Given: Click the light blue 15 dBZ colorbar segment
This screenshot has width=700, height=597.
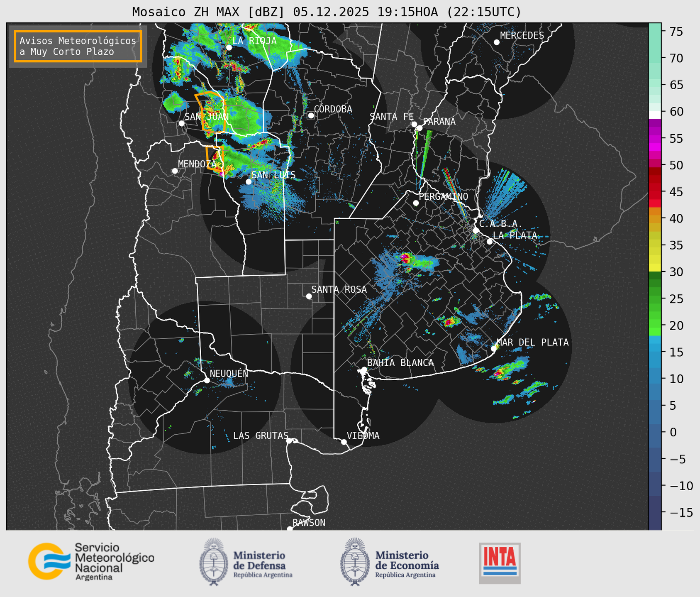Looking at the screenshot, I should 655,352.
